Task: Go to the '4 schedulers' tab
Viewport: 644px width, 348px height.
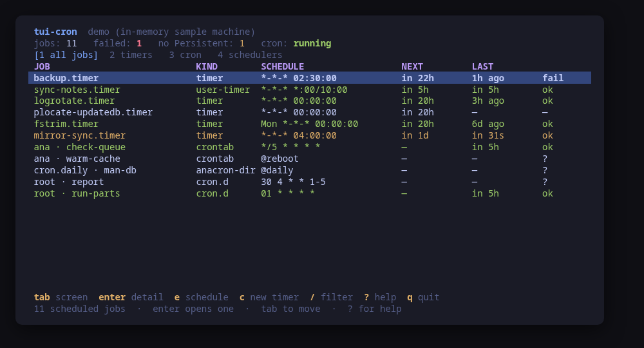Action: 250,55
